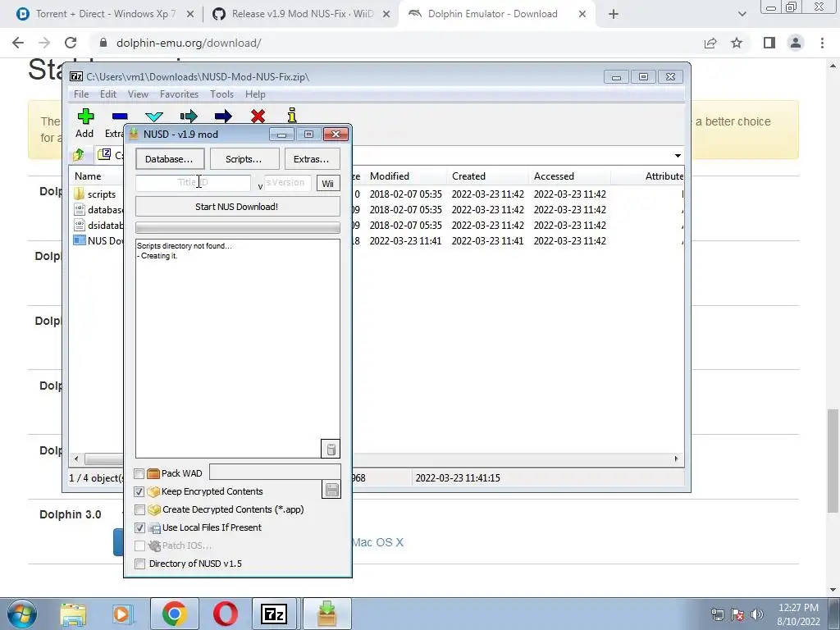Open Chrome side panel icon
Image resolution: width=840 pixels, height=630 pixels.
tap(769, 43)
